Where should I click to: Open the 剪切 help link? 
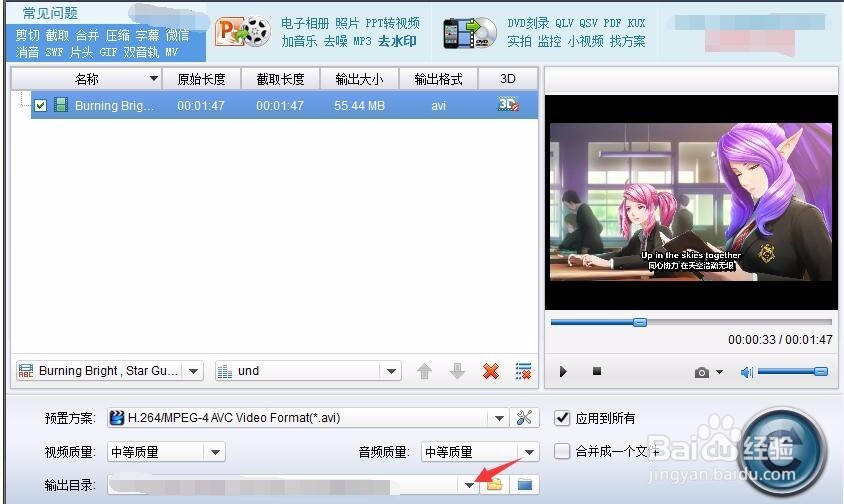(x=27, y=36)
